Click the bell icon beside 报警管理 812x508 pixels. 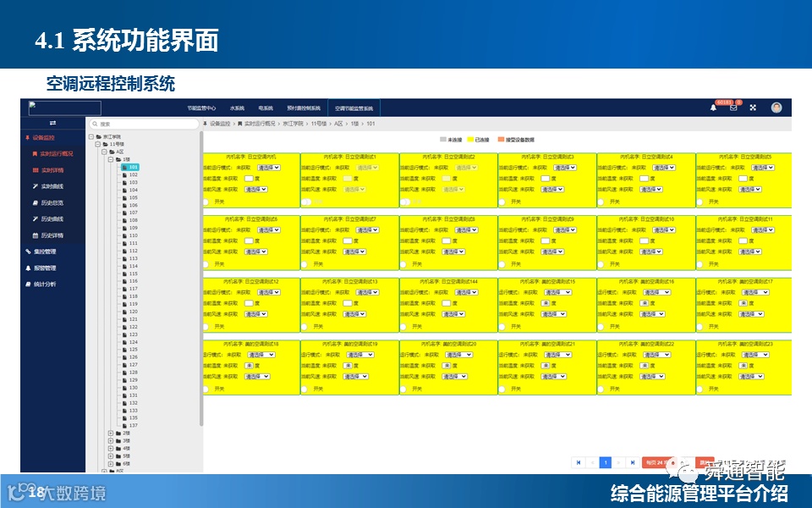[28, 268]
